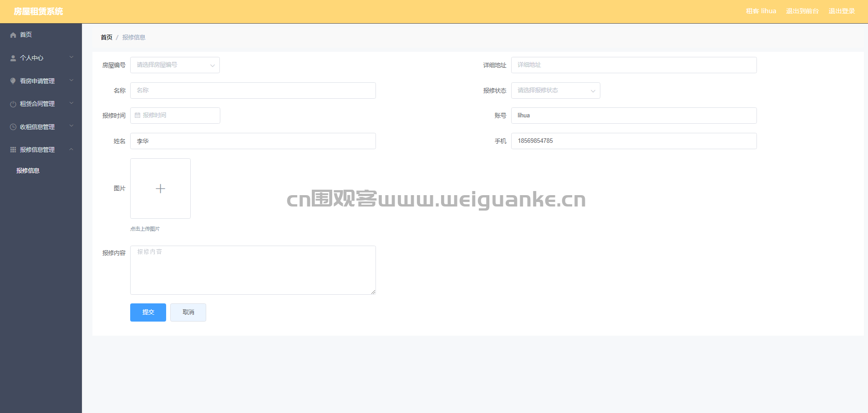Viewport: 868px width, 413px height.
Task: Open the 个人中心 sidebar menu
Action: coord(41,58)
